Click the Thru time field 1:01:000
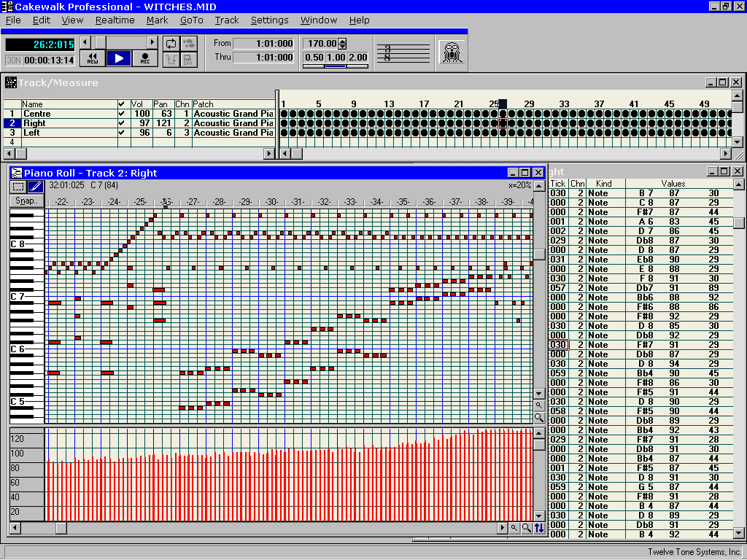Screen dimensions: 747x560 pos(264,57)
